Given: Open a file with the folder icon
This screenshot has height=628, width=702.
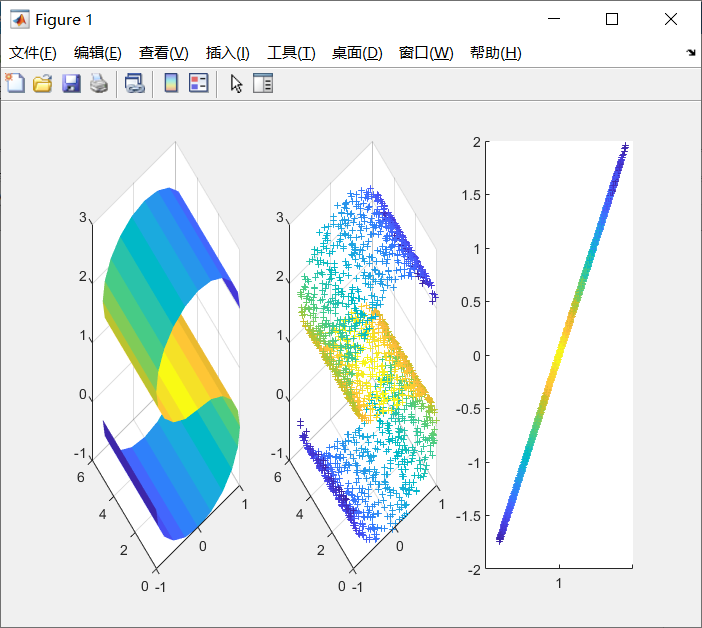Looking at the screenshot, I should (43, 83).
